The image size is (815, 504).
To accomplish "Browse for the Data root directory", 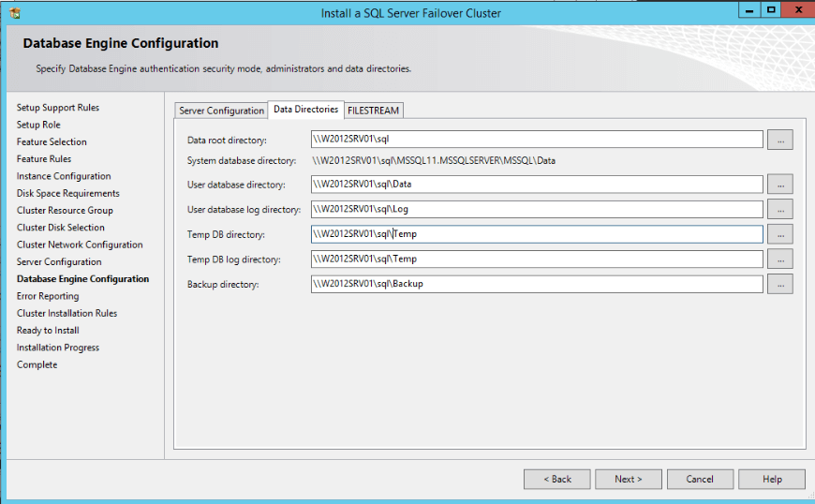I will click(779, 140).
